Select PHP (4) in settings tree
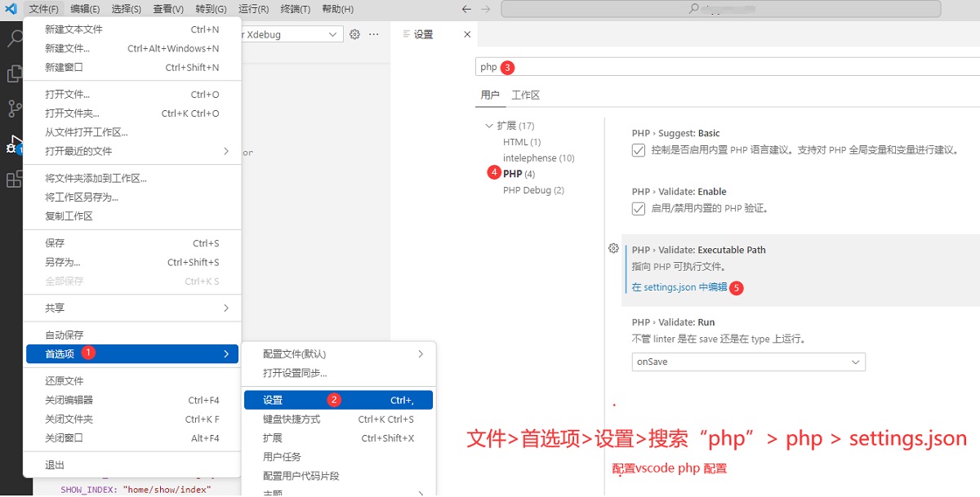This screenshot has height=497, width=980. pyautogui.click(x=519, y=174)
